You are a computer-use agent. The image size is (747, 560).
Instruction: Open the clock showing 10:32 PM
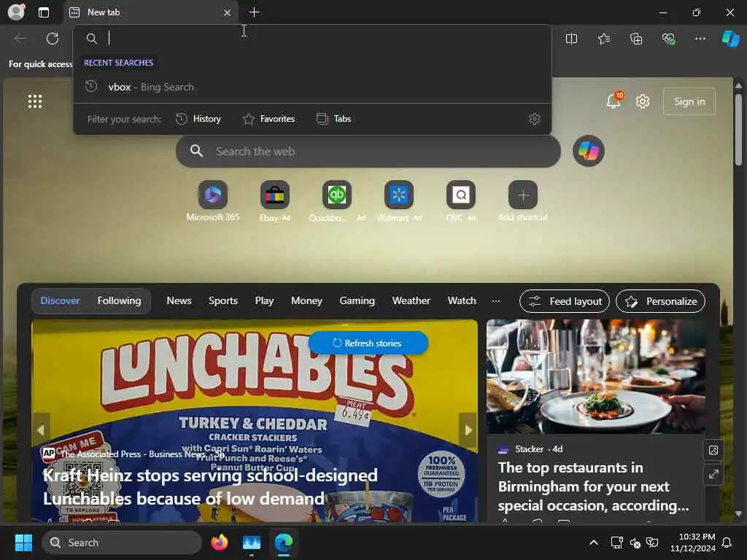693,542
